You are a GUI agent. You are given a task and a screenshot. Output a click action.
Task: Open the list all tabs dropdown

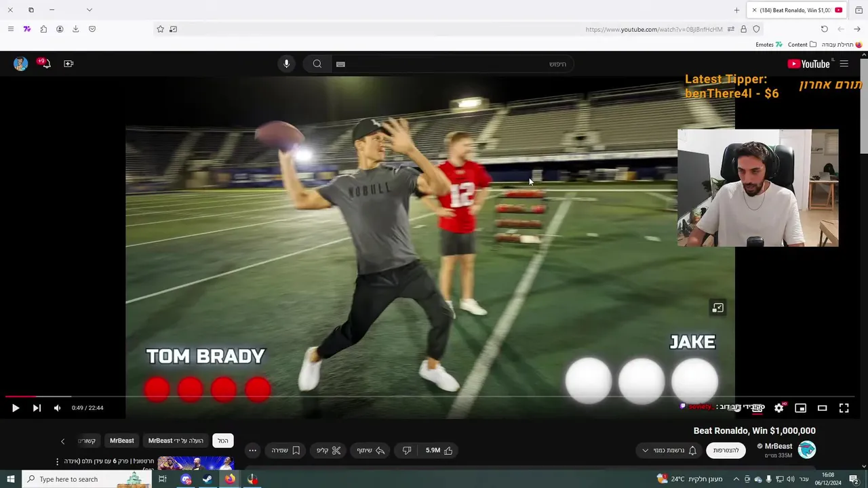pyautogui.click(x=89, y=9)
